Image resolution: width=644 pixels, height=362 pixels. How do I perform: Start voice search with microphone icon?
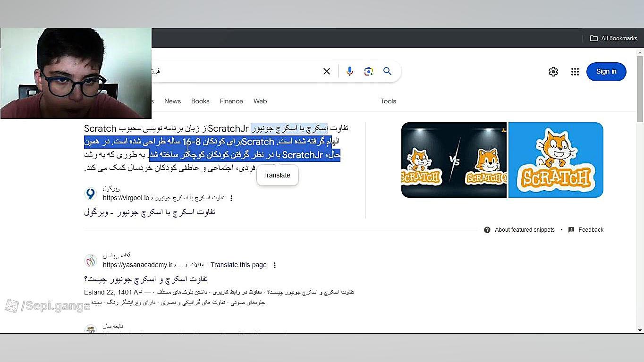tap(350, 71)
